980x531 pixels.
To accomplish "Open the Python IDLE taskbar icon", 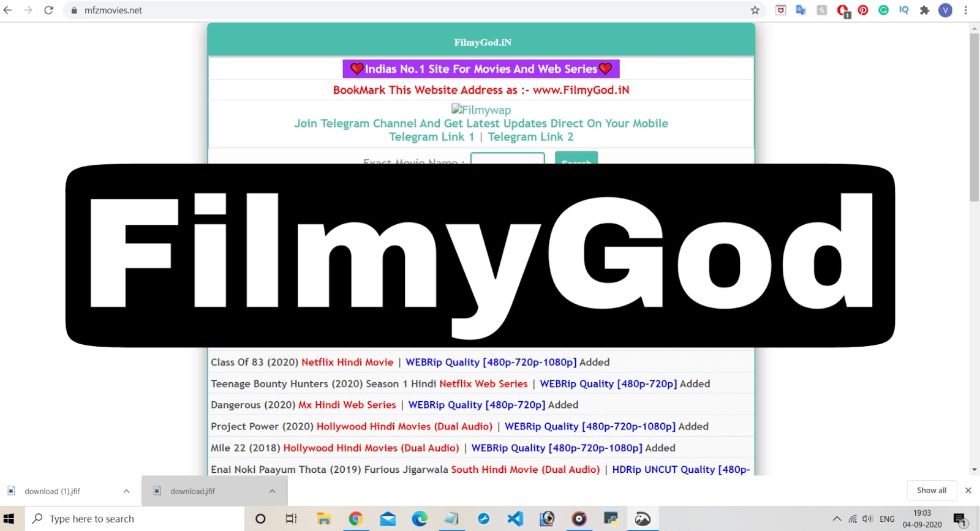I will coord(611,519).
